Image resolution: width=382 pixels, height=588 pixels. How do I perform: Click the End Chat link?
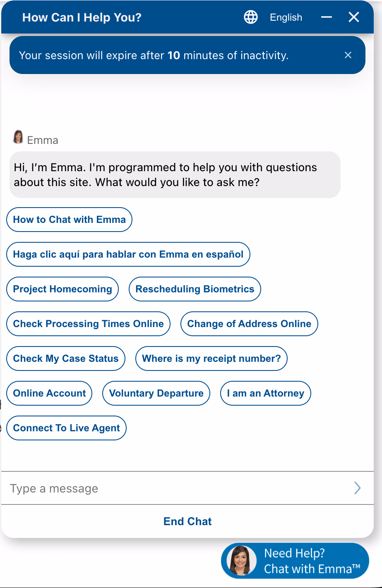tap(187, 521)
